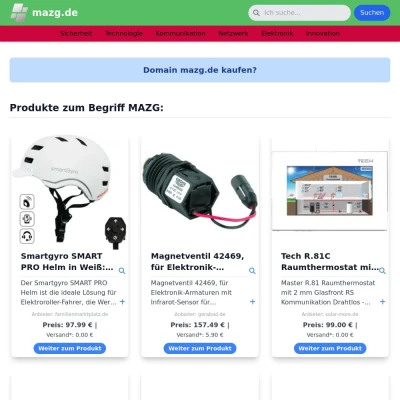
Task: Click the Suchen button
Action: pos(372,13)
